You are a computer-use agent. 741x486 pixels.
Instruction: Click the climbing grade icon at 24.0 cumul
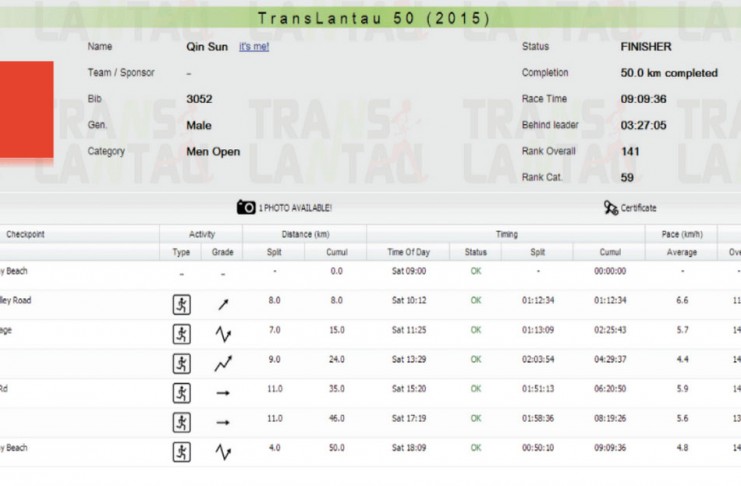(223, 364)
